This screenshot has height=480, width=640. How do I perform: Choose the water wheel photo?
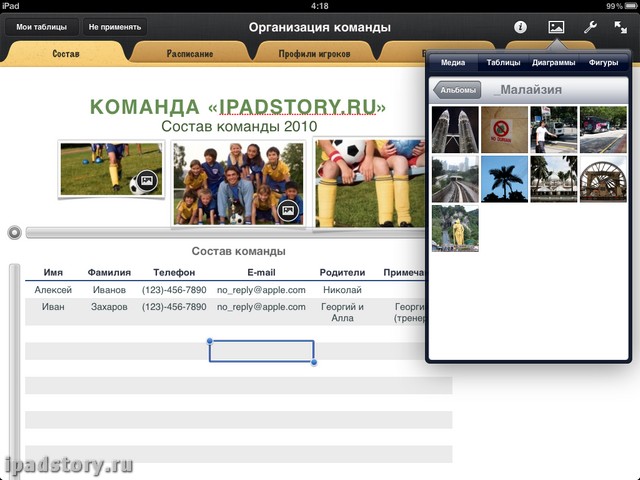pyautogui.click(x=603, y=179)
